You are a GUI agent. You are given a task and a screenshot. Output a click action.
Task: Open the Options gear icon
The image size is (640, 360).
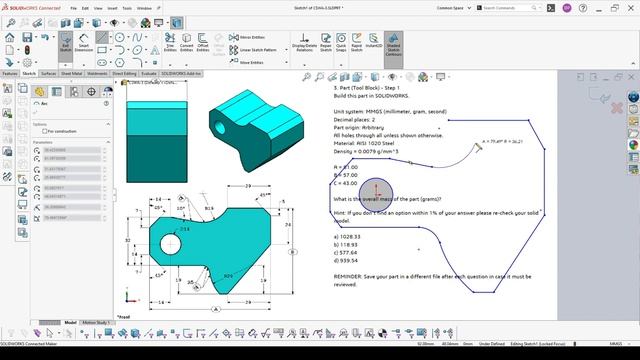coord(27,63)
